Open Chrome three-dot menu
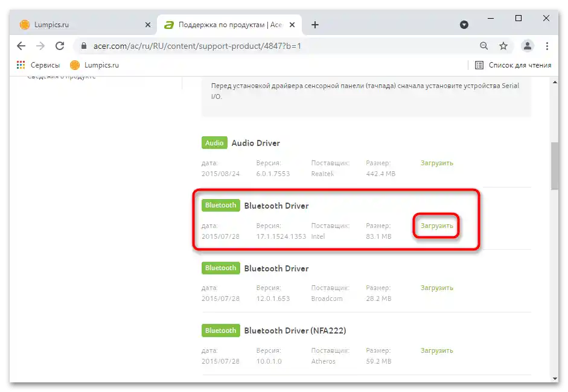568x392 pixels. coord(547,46)
